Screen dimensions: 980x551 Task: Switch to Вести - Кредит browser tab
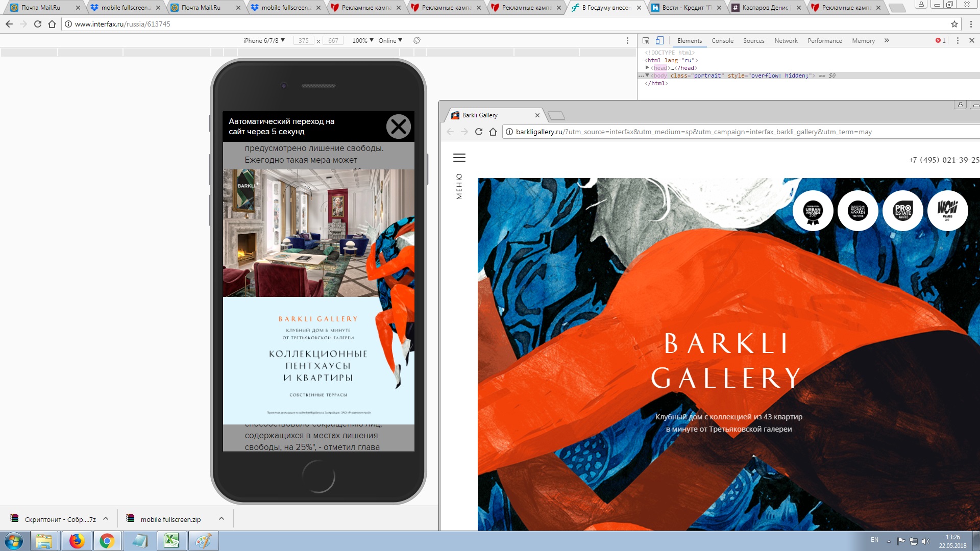(x=686, y=8)
